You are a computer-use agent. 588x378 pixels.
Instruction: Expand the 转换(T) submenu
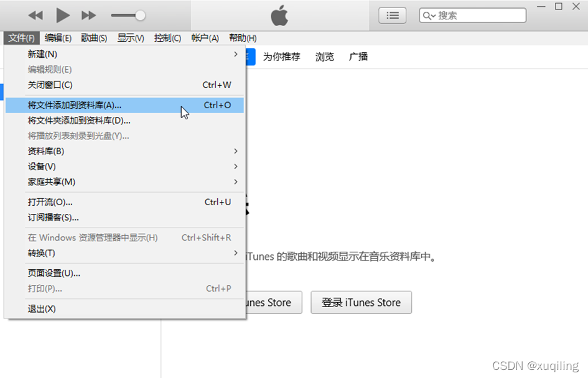(x=124, y=253)
